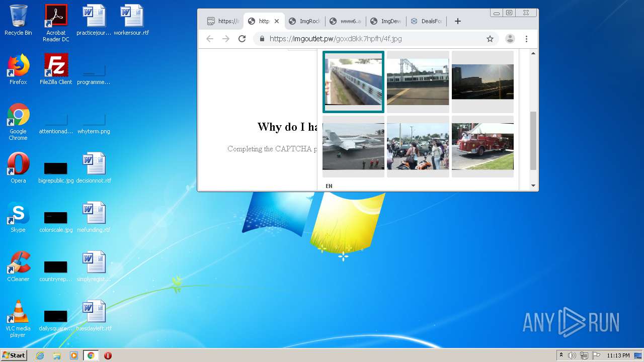Show hidden system tray icons
This screenshot has width=644, height=362.
click(x=561, y=355)
